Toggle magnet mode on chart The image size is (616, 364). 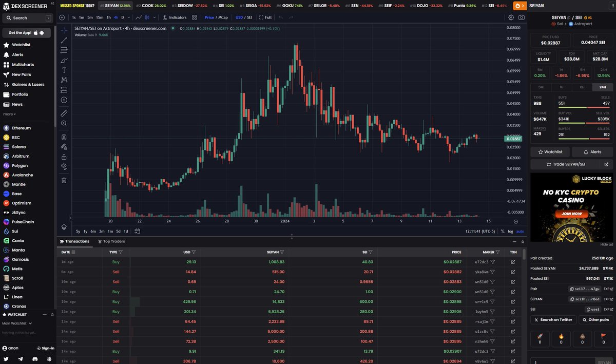point(64,137)
